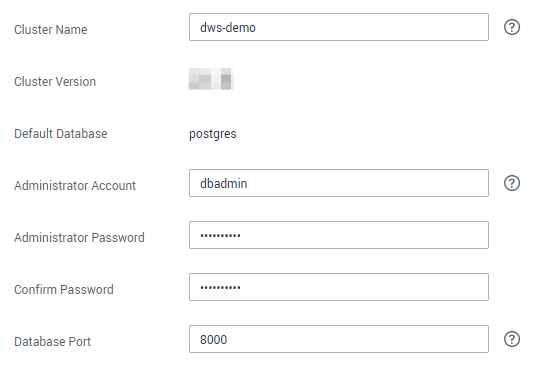Click into the Administrator Password field
This screenshot has height=372, width=544.
click(339, 235)
